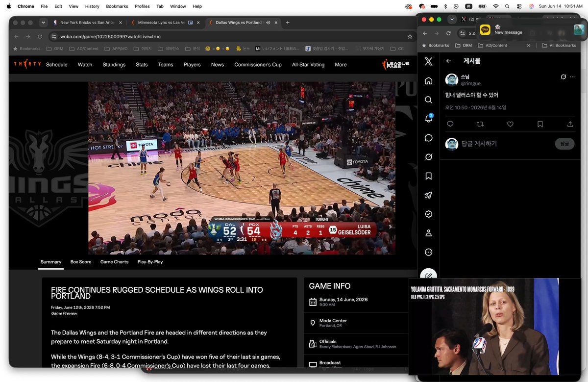Mute the Dallas Wings tab audio icon

pyautogui.click(x=269, y=23)
